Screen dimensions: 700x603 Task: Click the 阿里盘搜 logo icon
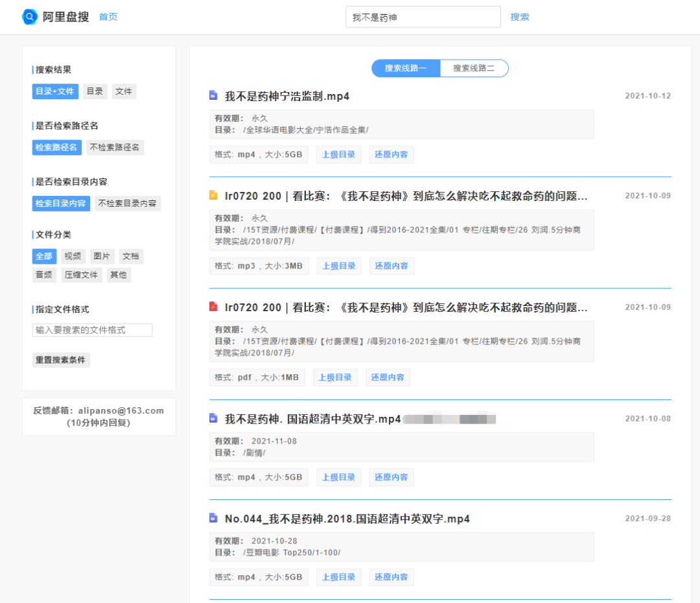pyautogui.click(x=30, y=17)
